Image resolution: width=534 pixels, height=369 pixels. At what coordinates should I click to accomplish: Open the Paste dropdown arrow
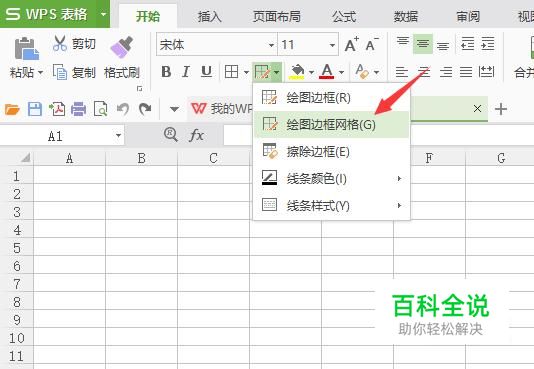pos(40,73)
